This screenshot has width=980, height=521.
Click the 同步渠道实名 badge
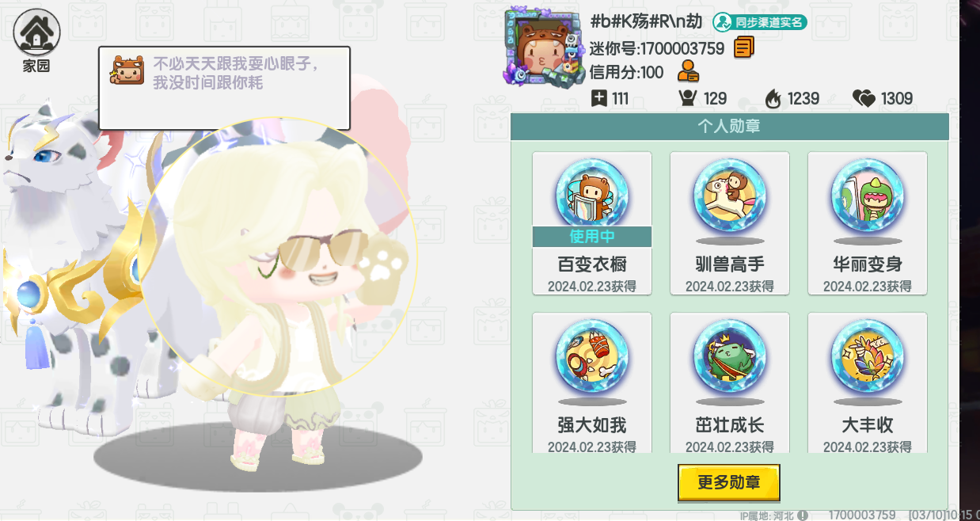[759, 21]
